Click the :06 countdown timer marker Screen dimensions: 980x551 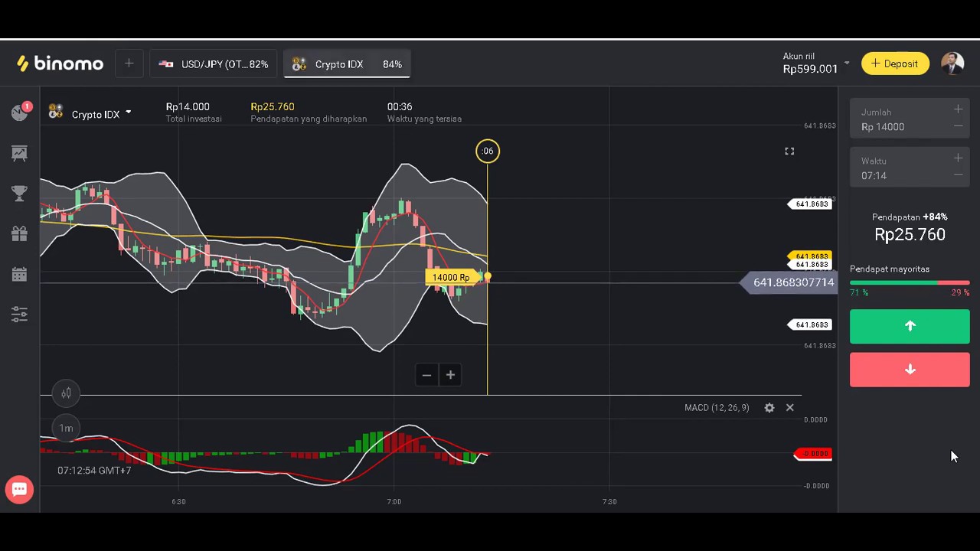[488, 151]
